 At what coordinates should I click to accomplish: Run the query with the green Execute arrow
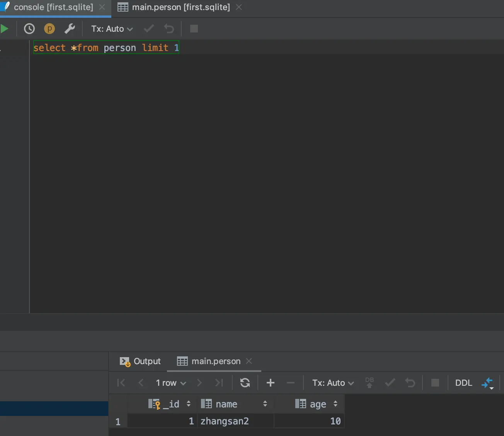click(4, 29)
